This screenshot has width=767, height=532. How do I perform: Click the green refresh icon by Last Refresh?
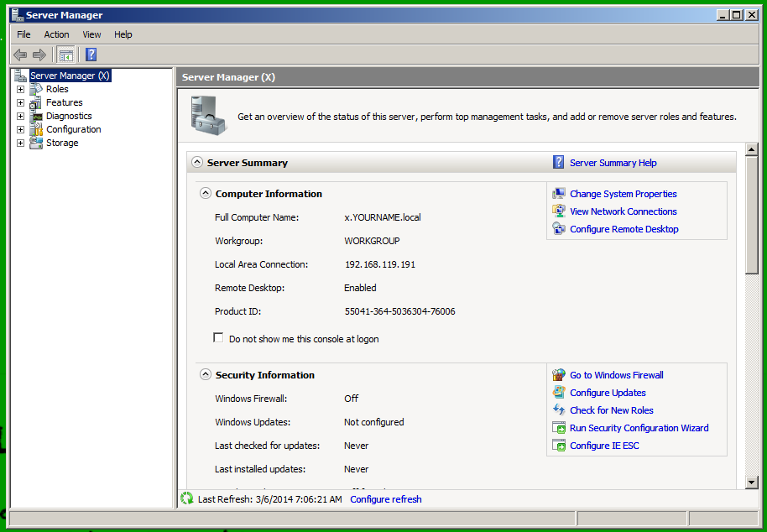[x=187, y=499]
